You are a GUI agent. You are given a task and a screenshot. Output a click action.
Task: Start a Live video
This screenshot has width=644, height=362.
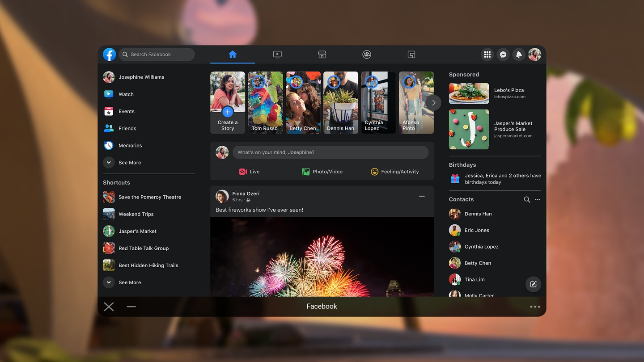249,171
